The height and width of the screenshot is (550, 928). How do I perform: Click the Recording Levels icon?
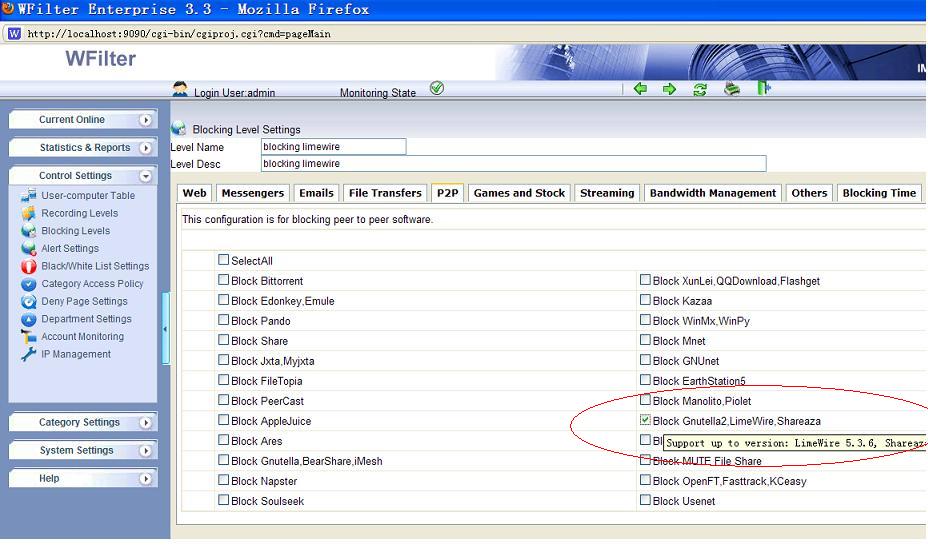pyautogui.click(x=28, y=213)
